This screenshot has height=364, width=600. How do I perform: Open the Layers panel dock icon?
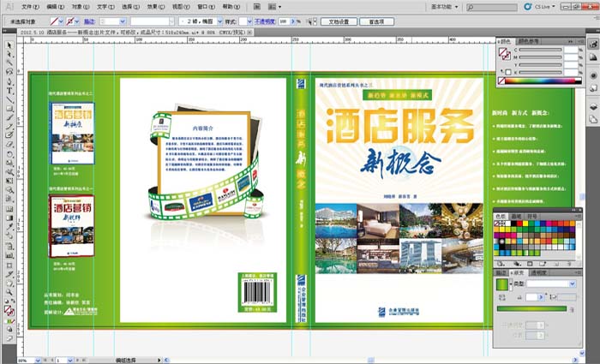point(593,106)
